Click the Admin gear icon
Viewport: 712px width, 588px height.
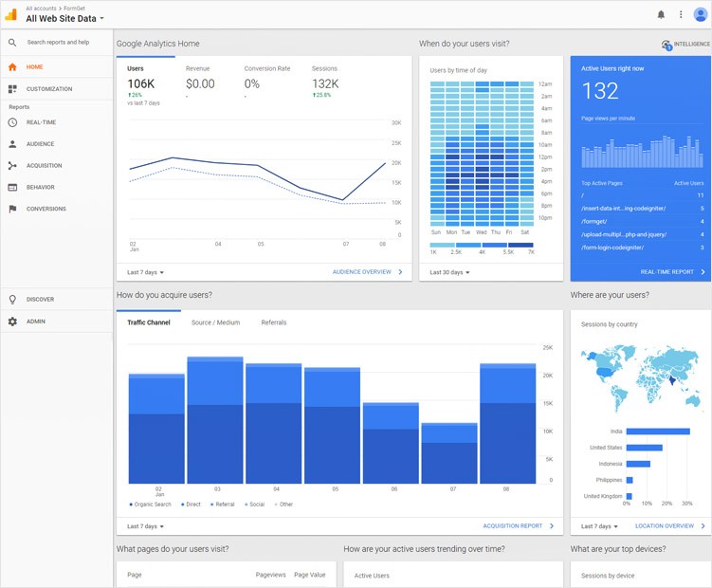point(12,322)
